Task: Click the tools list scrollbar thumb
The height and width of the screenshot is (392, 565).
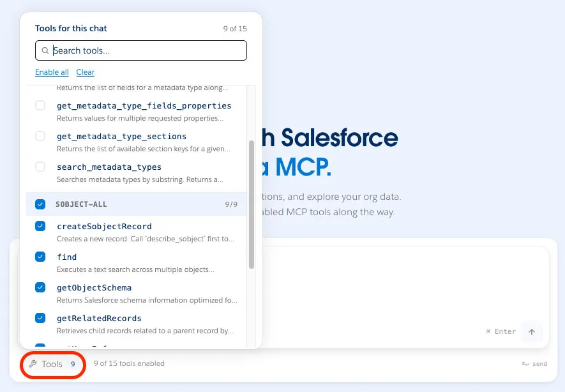Action: pos(252,204)
